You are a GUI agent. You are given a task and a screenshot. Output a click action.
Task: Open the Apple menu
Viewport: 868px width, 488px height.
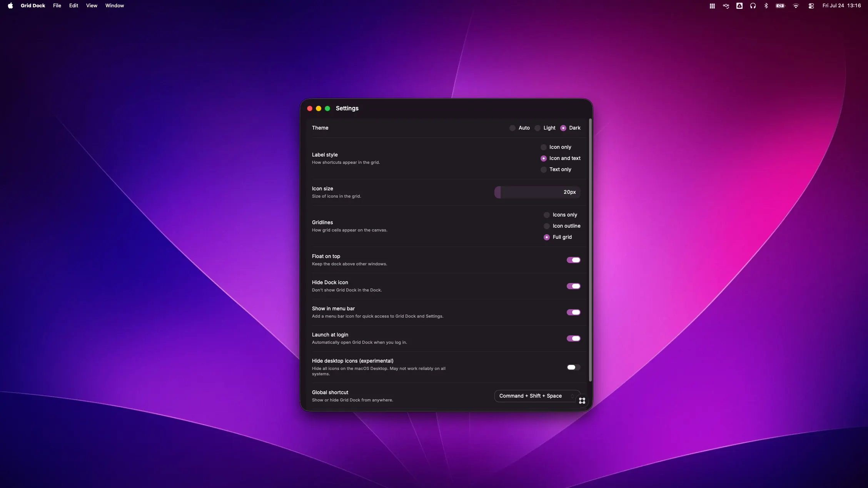click(10, 5)
